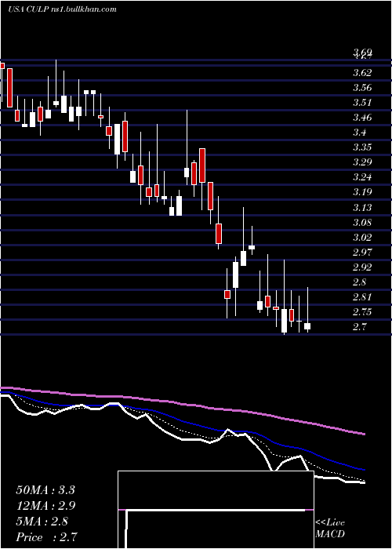392x549 pixels.
Task: Select the 2.81 price axis label
Action: 362,297
